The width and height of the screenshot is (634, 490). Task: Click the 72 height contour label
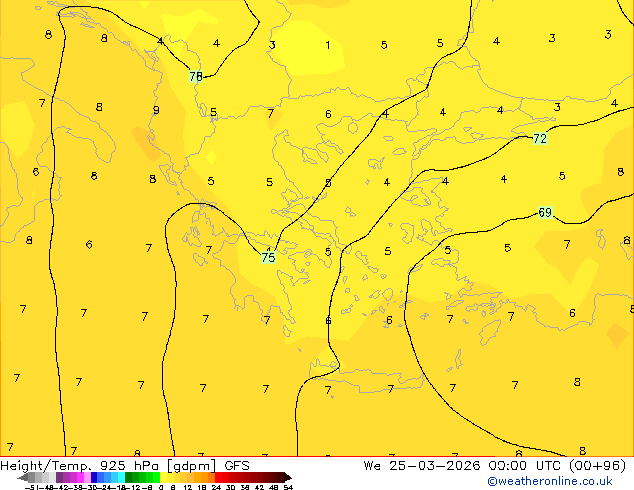click(x=540, y=139)
